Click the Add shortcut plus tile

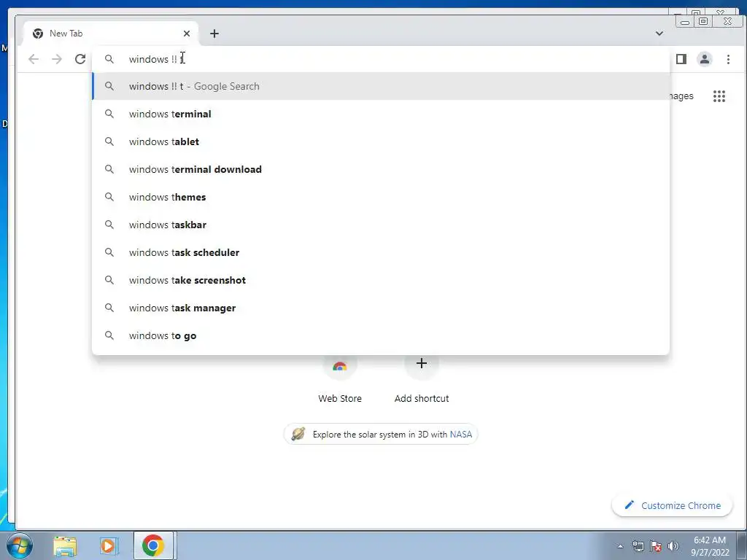[x=422, y=378]
